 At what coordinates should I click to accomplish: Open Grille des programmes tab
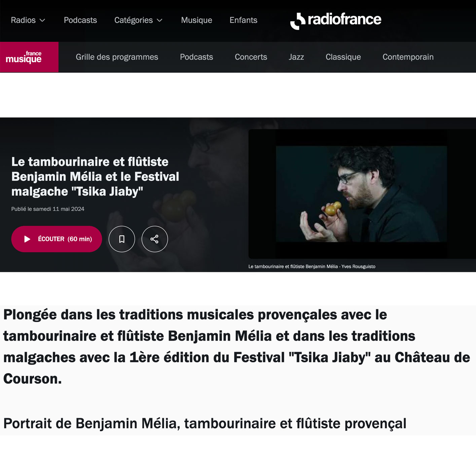point(117,57)
